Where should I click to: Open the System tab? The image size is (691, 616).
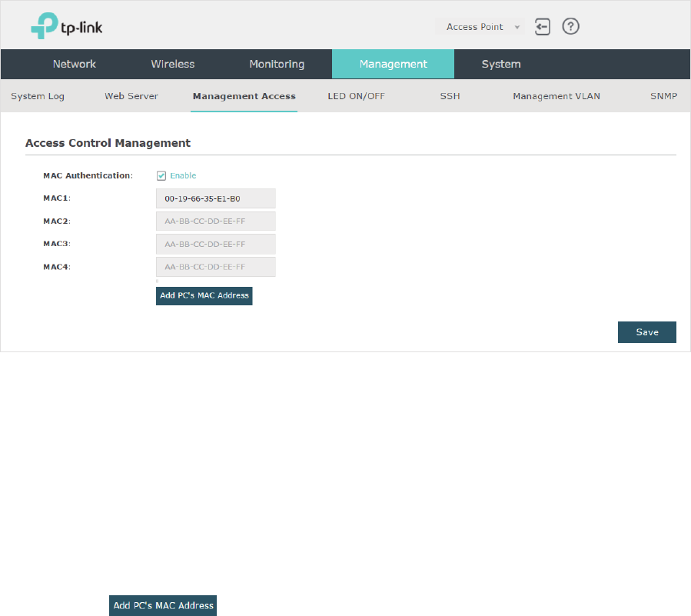pos(501,64)
